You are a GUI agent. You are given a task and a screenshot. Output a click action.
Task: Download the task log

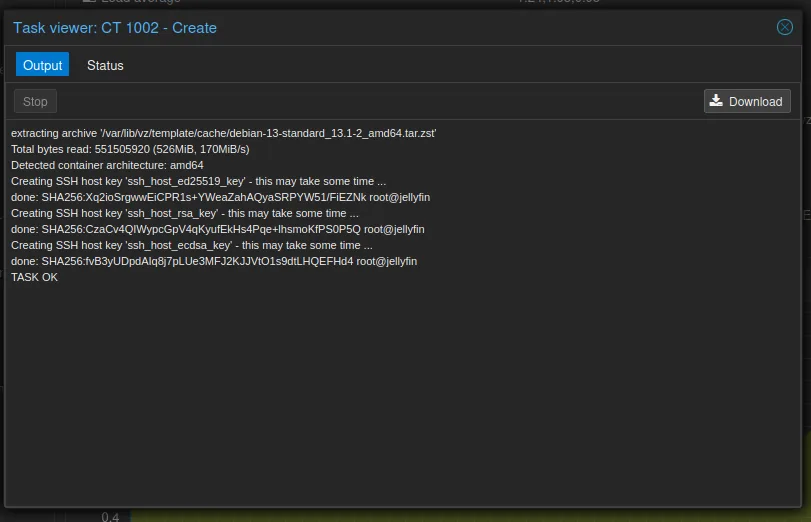(747, 101)
